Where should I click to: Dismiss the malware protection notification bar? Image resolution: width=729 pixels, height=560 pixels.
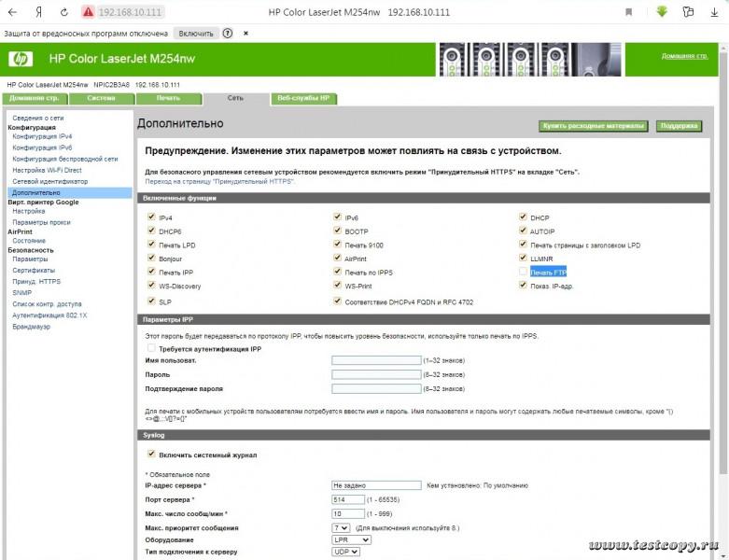pyautogui.click(x=245, y=34)
